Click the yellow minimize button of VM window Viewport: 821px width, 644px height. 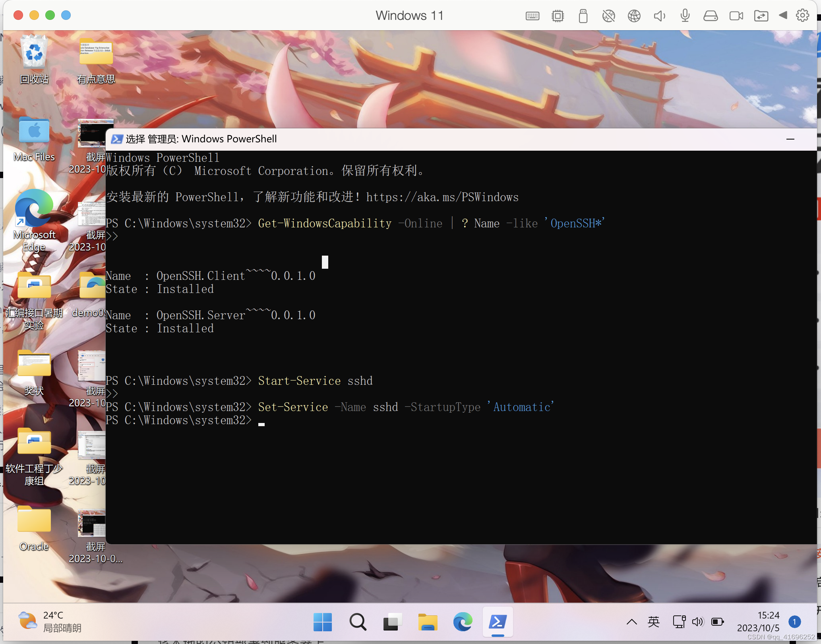coord(34,15)
